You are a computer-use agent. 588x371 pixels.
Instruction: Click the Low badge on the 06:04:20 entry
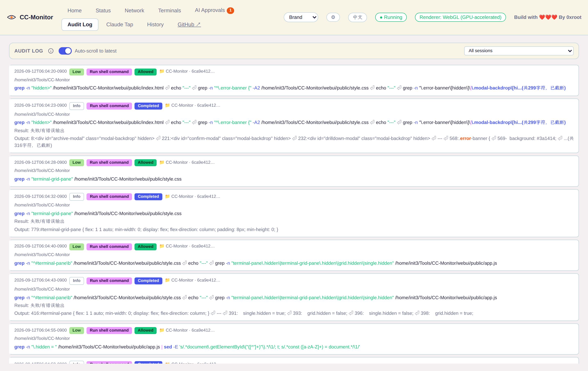click(76, 72)
